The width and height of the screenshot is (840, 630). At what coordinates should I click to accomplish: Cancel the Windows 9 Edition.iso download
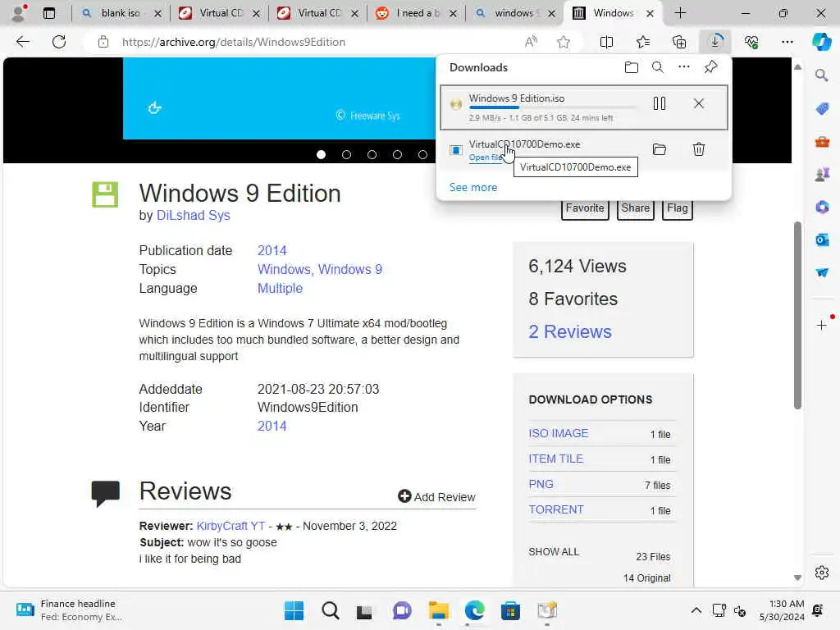[699, 103]
